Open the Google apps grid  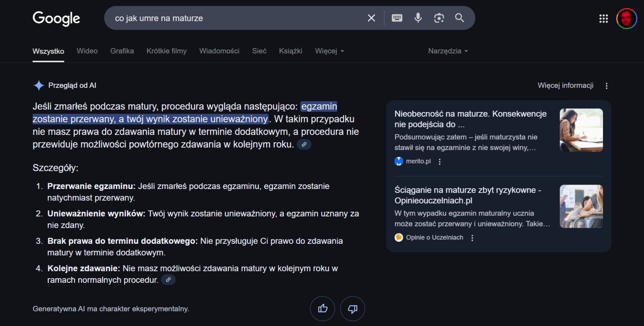tap(603, 19)
